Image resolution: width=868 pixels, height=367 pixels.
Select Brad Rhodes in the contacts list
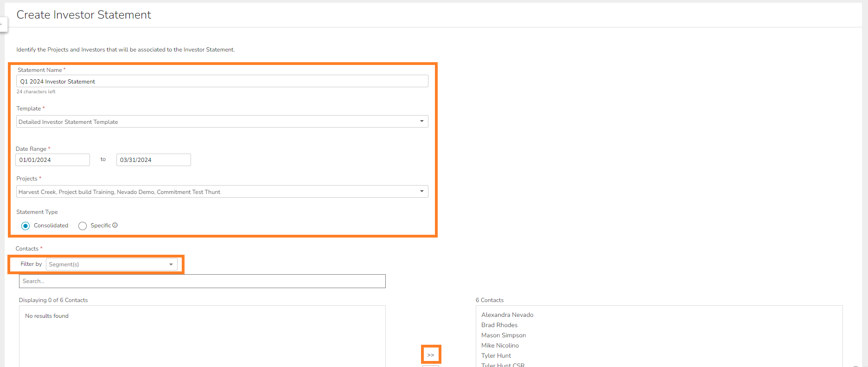pos(499,325)
